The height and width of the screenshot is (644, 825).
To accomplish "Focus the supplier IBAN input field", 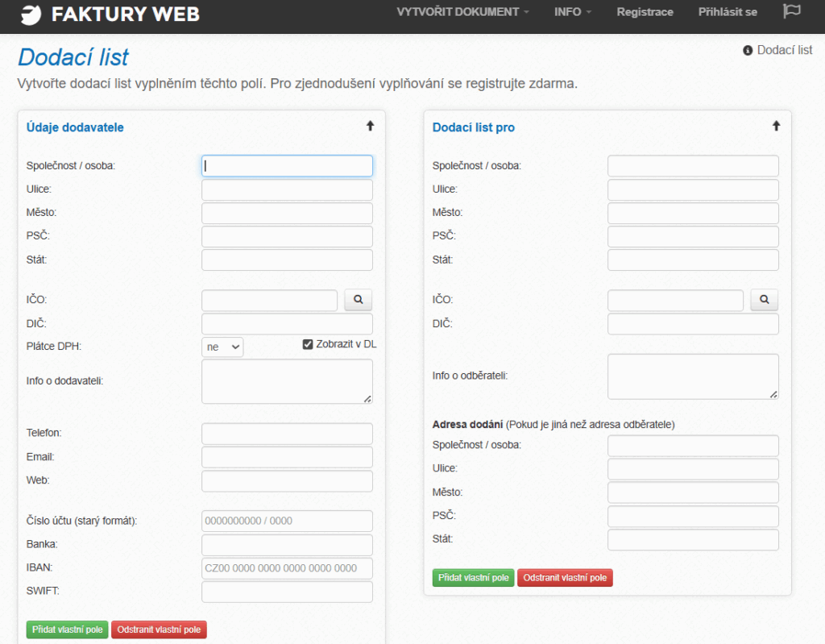I will pyautogui.click(x=287, y=568).
